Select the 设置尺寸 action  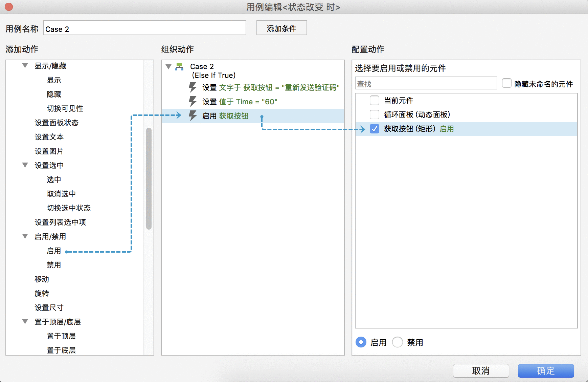coord(49,307)
